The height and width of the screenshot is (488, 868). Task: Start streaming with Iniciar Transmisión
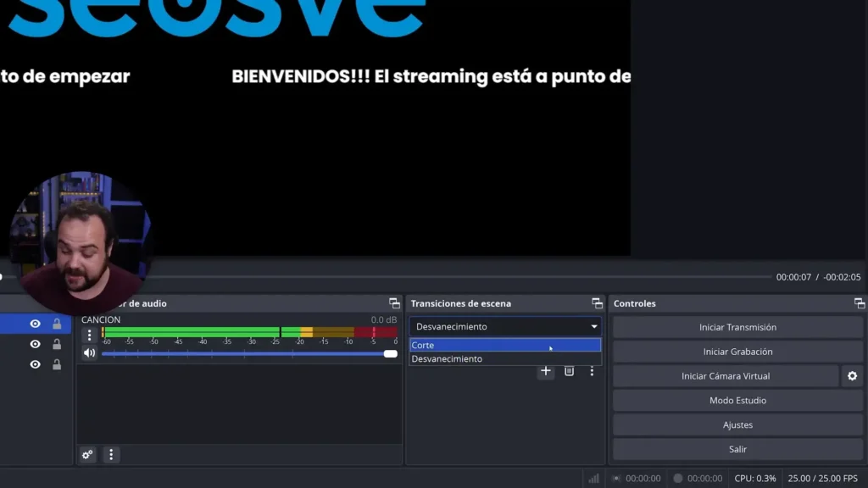point(736,326)
